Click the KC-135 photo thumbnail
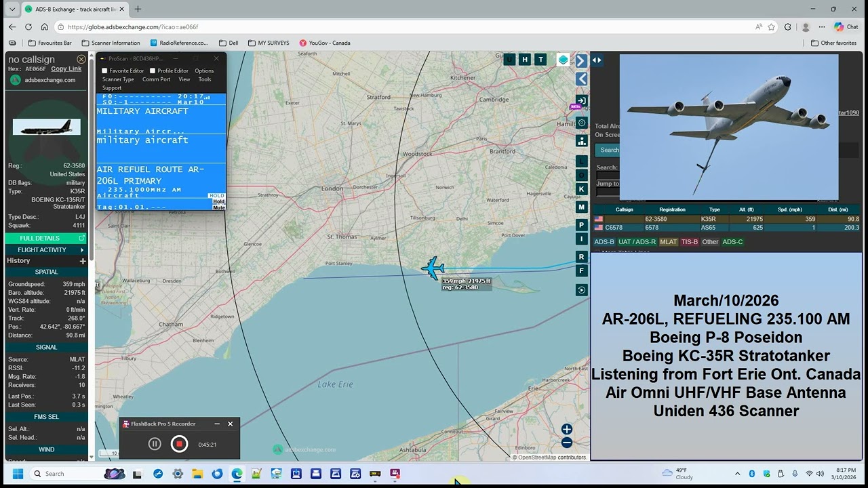 click(x=46, y=127)
